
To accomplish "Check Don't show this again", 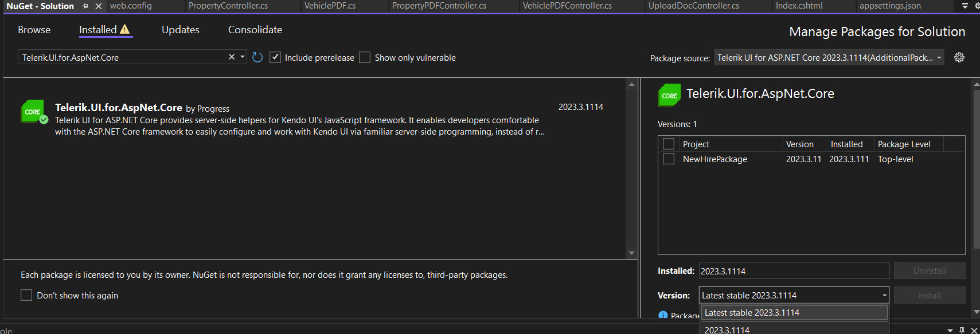I will click(26, 295).
